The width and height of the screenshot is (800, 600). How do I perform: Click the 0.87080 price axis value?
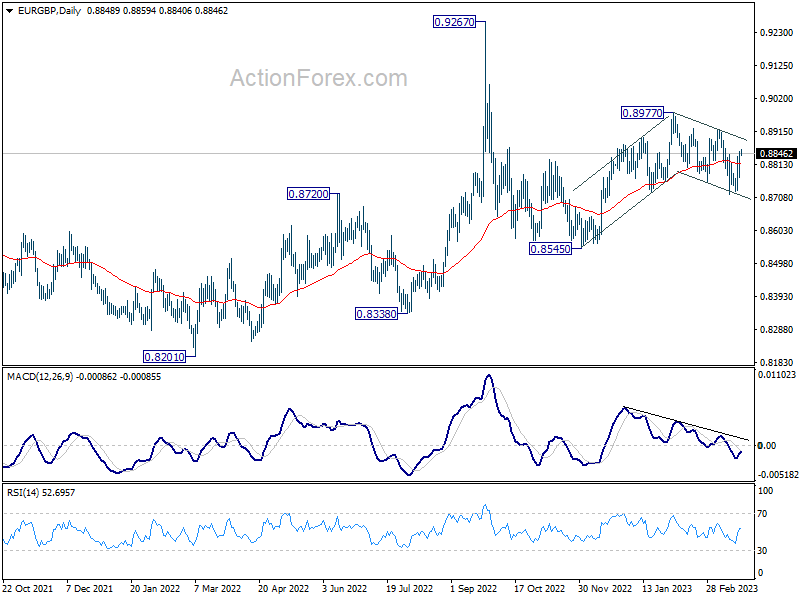click(x=777, y=197)
